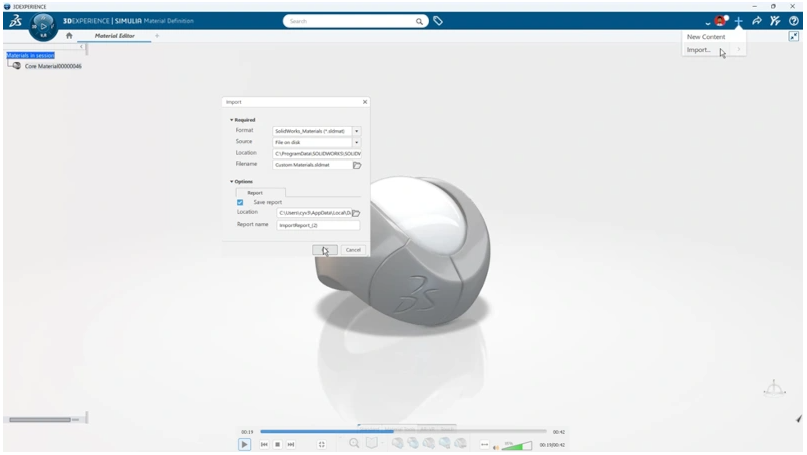This screenshot has height=455, width=807.
Task: Cancel the Import dialog
Action: tap(353, 250)
